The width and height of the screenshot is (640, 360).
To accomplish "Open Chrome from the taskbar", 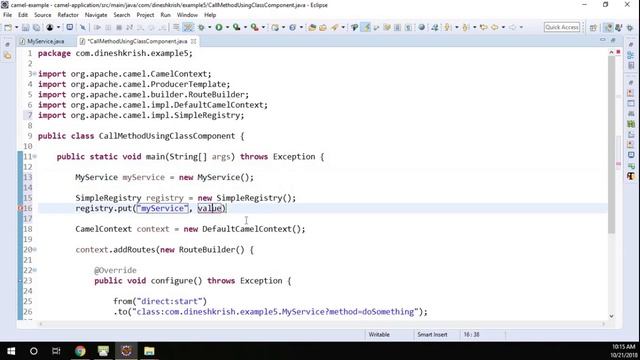I will (80, 351).
